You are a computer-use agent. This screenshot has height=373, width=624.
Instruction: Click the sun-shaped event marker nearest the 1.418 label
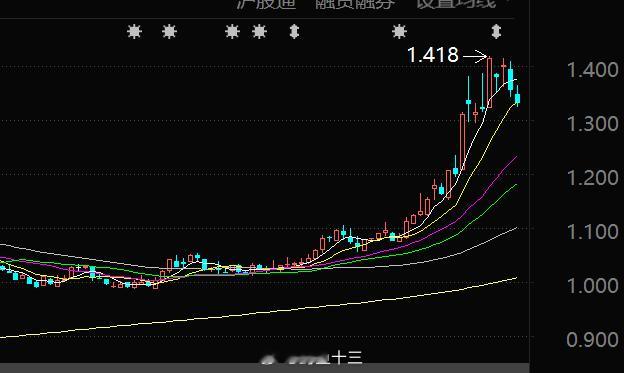(x=399, y=31)
